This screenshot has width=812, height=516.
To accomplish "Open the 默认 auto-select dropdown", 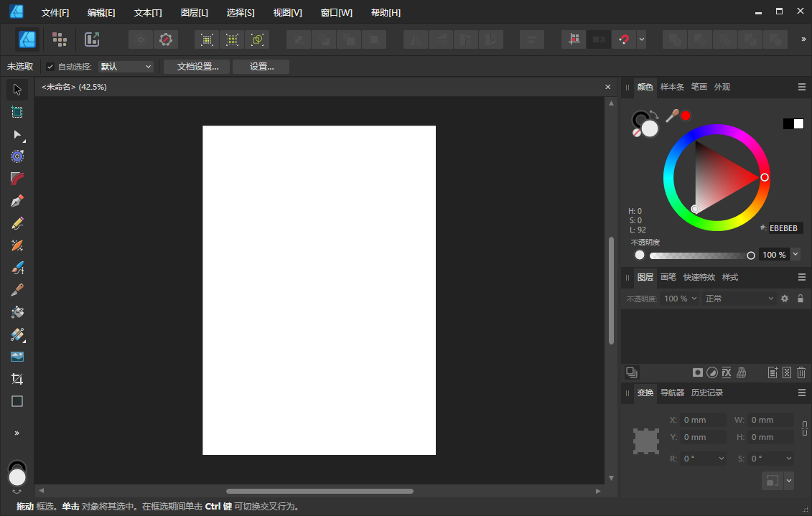I will (x=126, y=67).
